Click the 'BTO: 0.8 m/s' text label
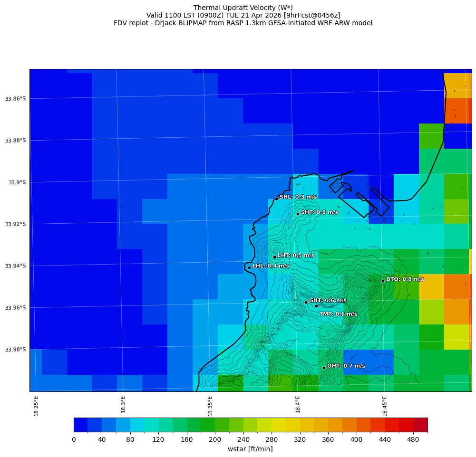This screenshot has width=476, height=457. point(405,279)
